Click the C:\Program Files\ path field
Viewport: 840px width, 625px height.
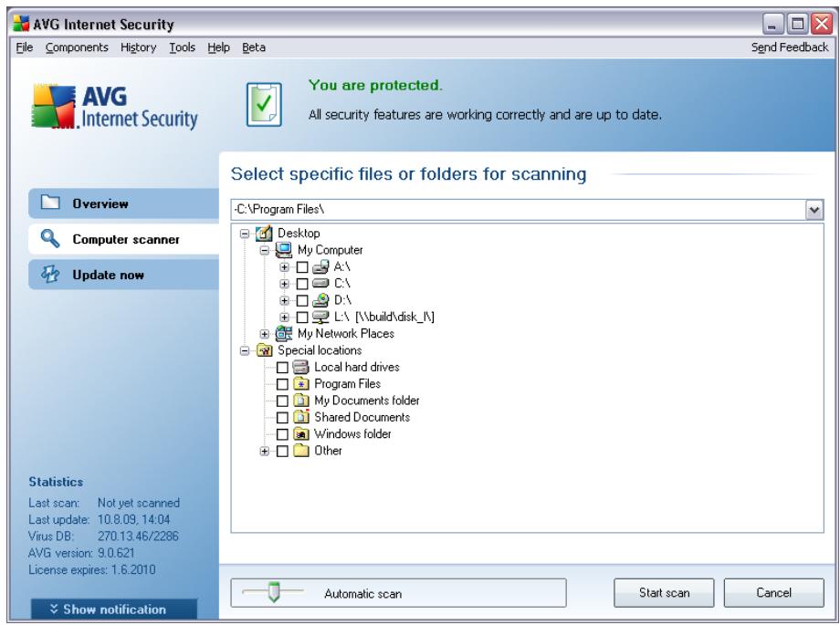(519, 210)
